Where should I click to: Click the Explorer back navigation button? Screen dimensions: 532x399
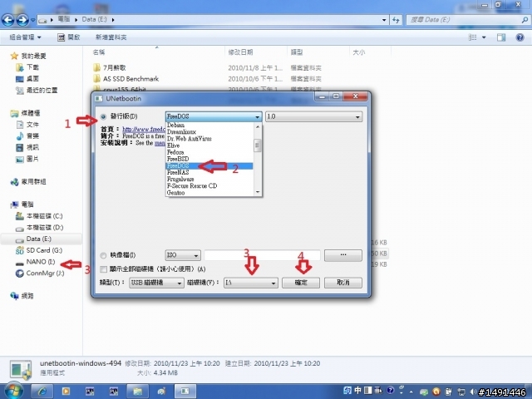8,20
